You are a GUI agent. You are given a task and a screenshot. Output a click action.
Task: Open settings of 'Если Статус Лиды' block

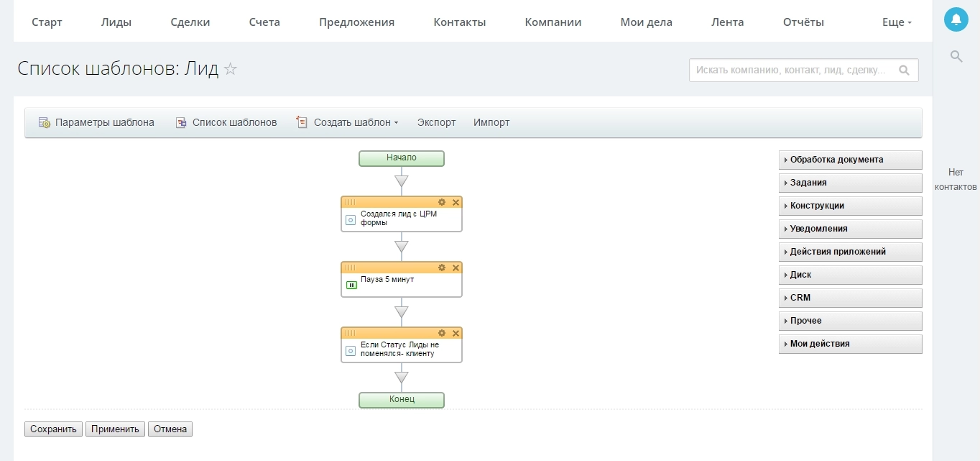pos(442,333)
